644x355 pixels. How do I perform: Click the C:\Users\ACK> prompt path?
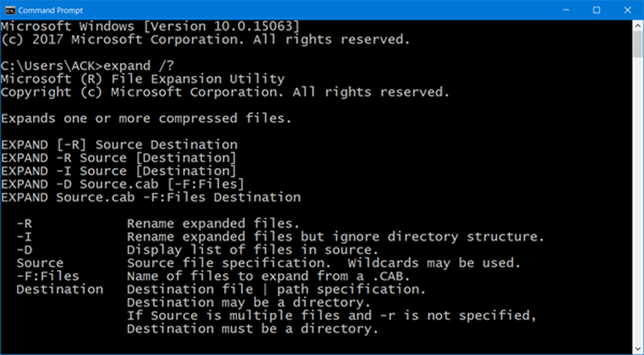52,66
